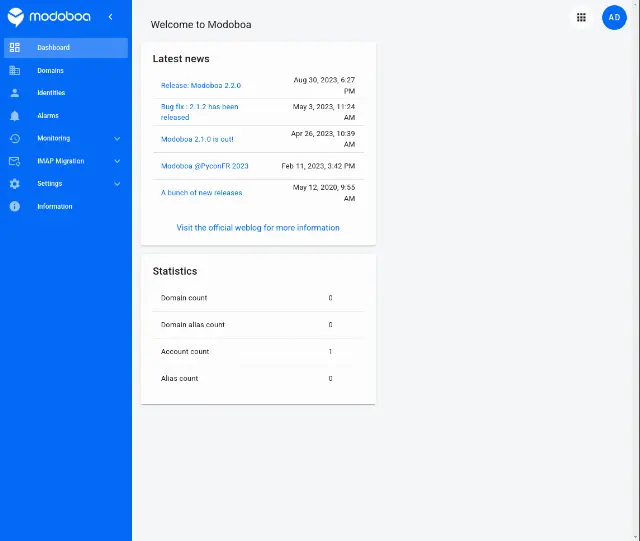
Task: Expand the IMAP Migration submenu chevron
Action: click(x=117, y=161)
